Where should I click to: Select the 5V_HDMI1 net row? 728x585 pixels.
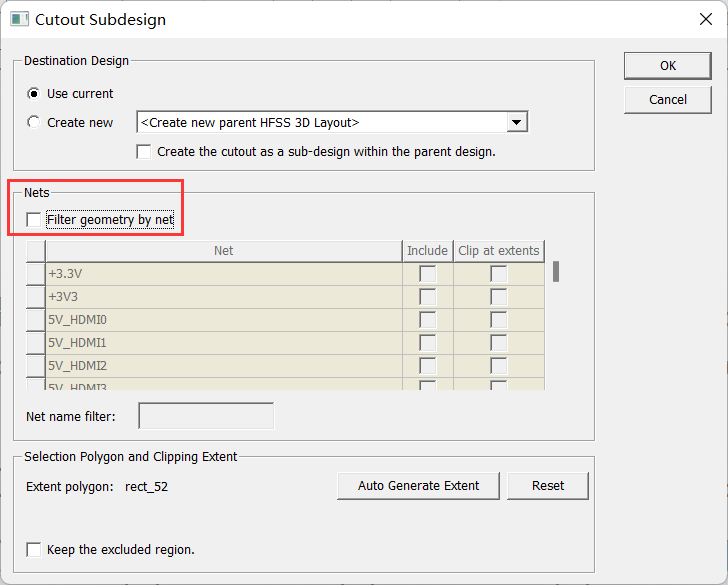(x=224, y=343)
